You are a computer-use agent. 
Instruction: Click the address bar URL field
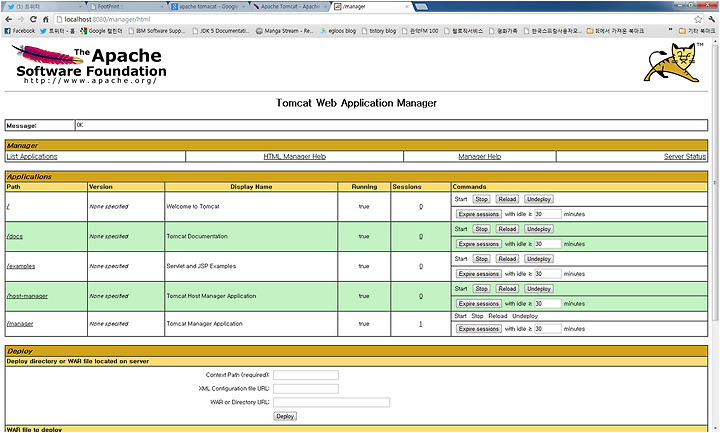pos(372,19)
